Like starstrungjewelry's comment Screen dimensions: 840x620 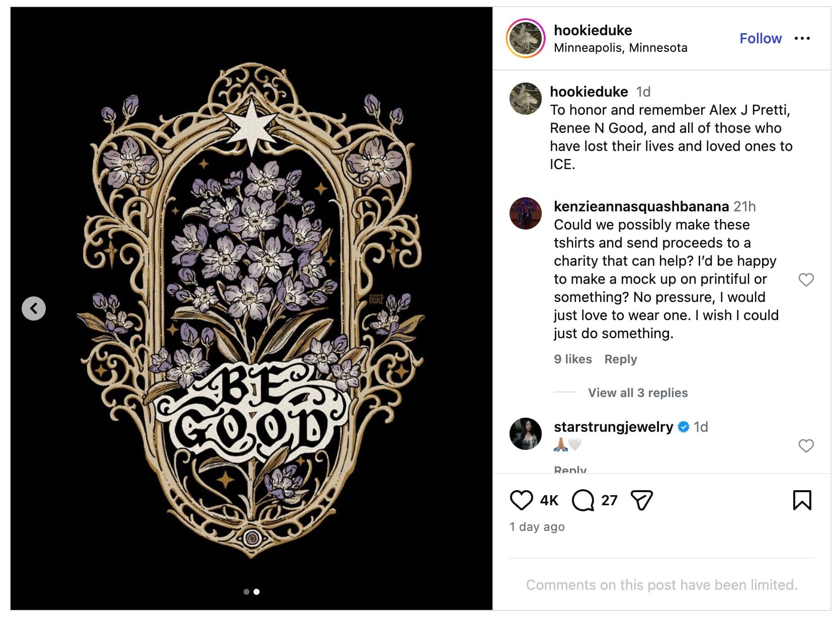806,446
